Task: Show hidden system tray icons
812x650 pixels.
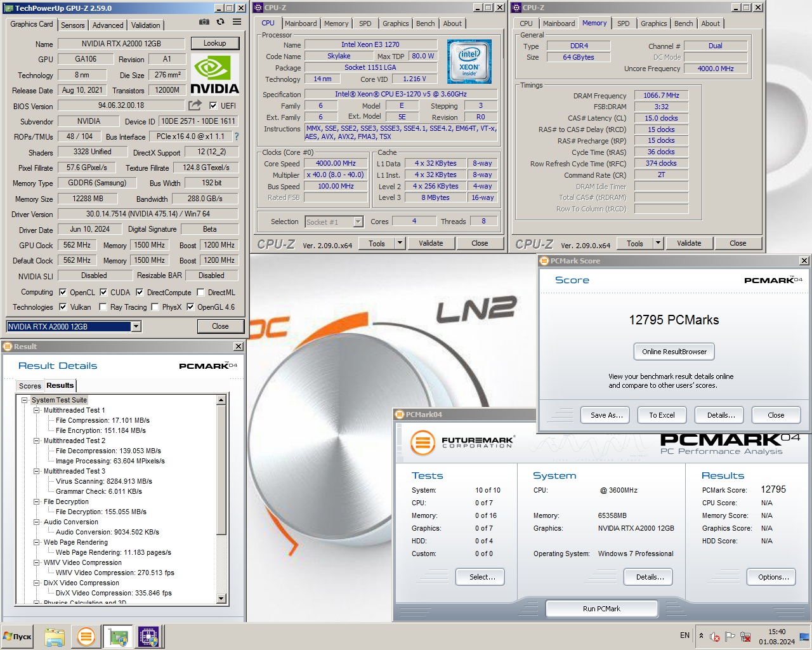Action: 701,635
